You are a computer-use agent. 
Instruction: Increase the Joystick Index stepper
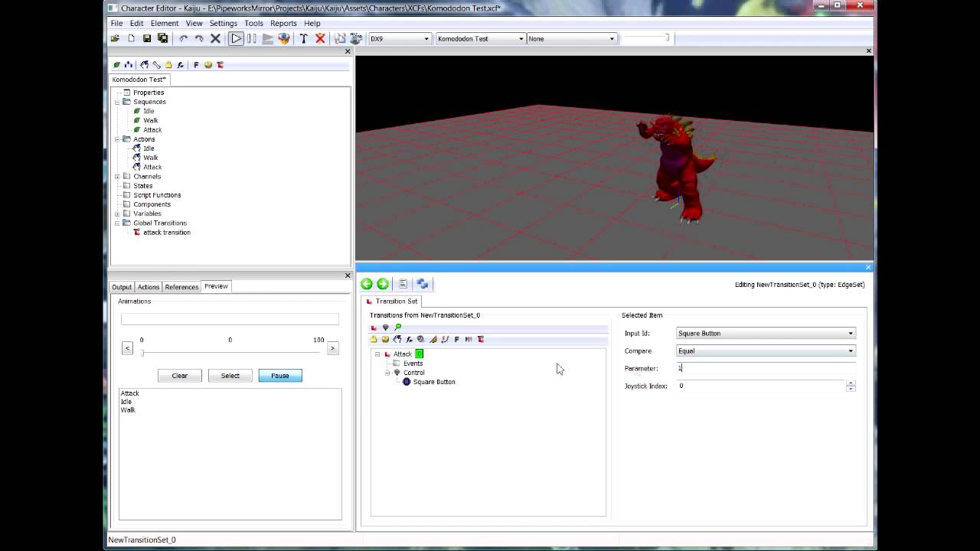851,383
